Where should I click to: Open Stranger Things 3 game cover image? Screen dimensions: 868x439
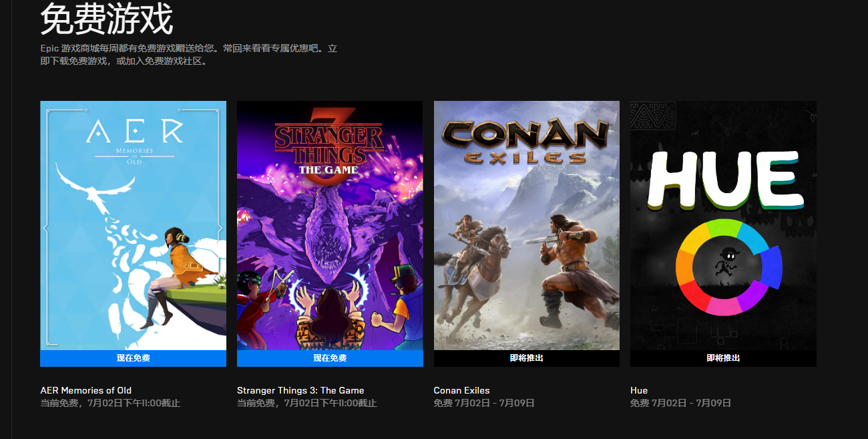330,225
